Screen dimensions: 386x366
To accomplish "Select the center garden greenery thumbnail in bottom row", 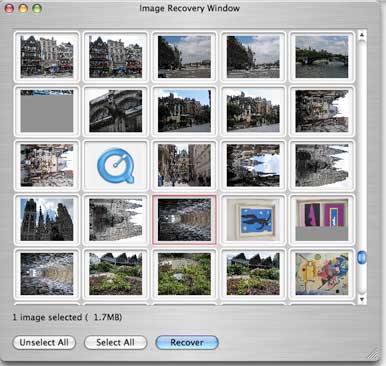I will pyautogui.click(x=184, y=274).
